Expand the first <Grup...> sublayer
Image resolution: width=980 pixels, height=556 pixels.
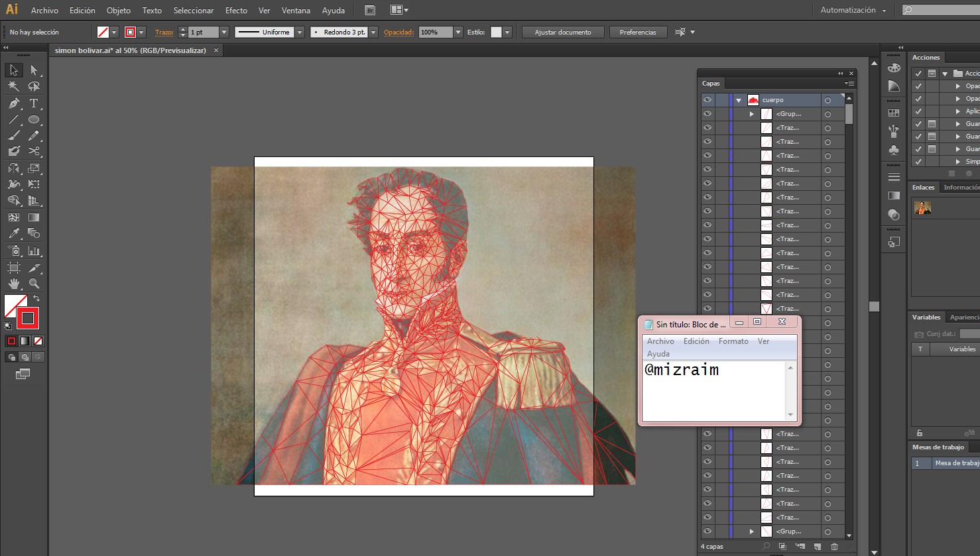[x=752, y=114]
